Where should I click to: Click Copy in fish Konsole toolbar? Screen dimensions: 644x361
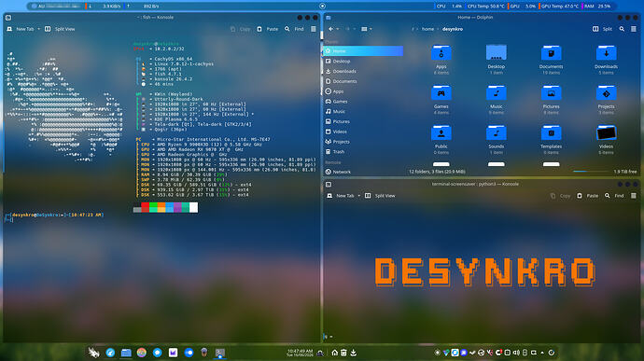pos(240,29)
